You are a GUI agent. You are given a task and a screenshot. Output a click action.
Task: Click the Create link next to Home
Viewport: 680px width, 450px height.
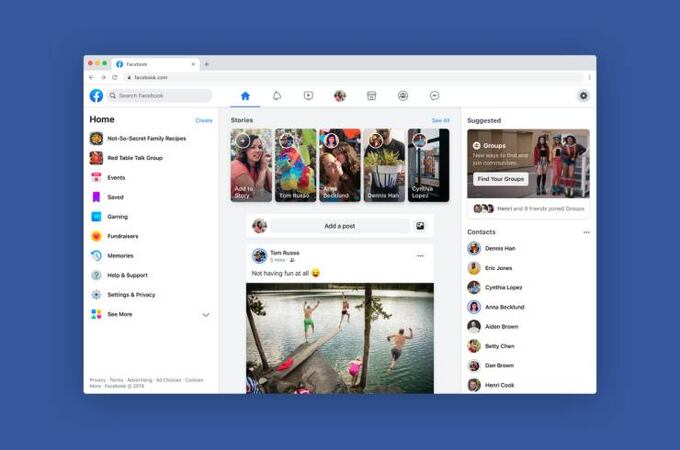[204, 120]
